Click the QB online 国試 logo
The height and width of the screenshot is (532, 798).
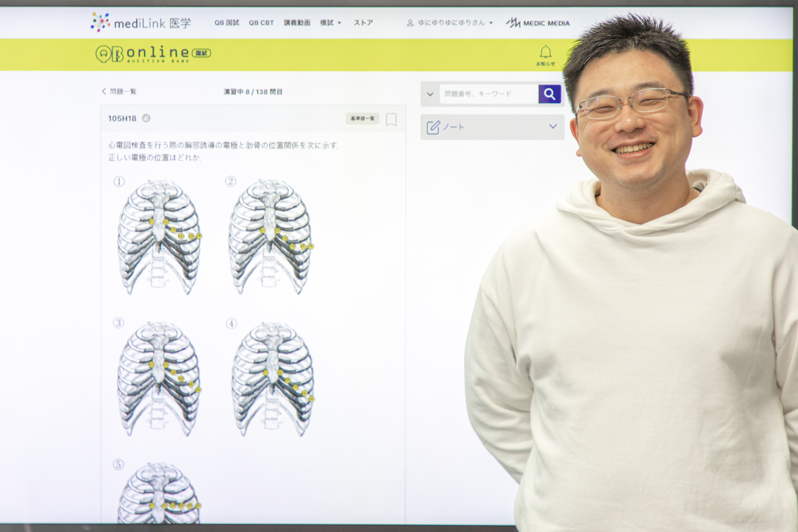point(153,54)
